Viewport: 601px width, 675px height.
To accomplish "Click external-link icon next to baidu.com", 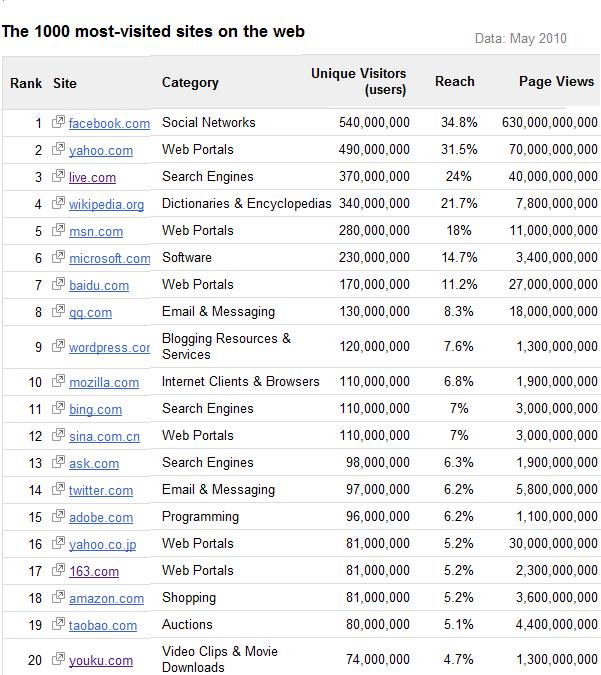I will pos(58,284).
